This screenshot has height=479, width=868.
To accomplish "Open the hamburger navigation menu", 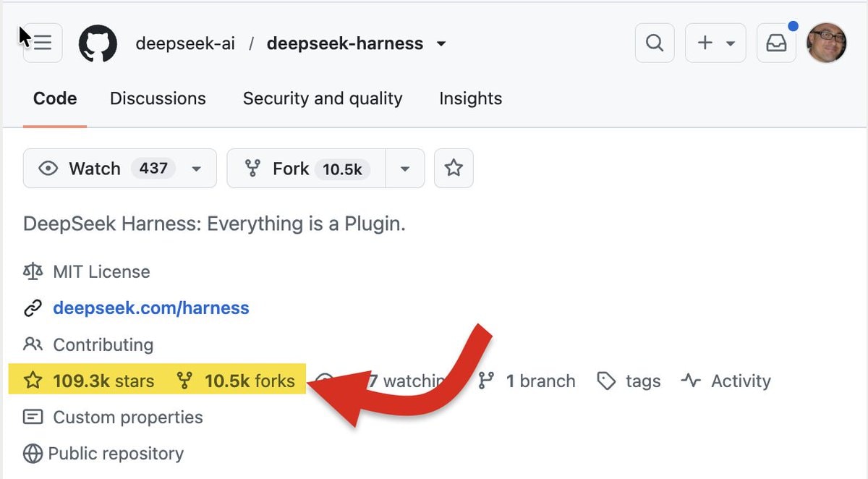I will [x=43, y=43].
